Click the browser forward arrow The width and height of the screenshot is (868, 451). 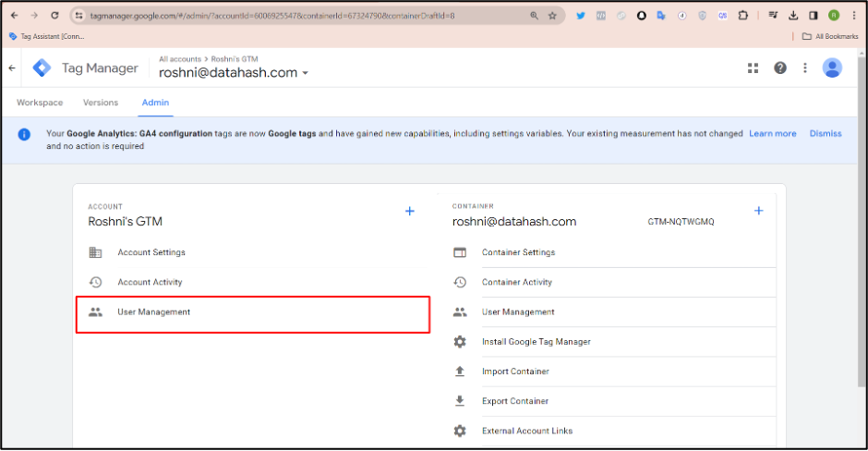click(34, 16)
